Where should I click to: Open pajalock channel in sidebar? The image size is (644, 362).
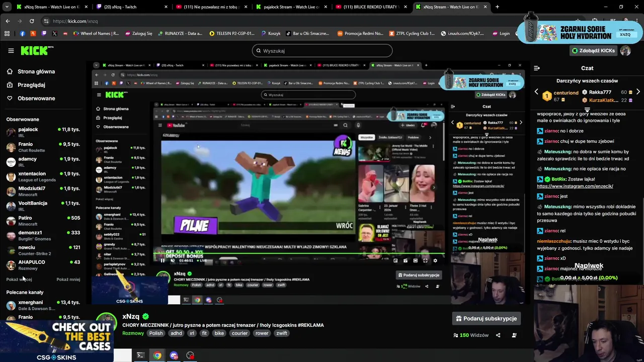tap(43, 132)
